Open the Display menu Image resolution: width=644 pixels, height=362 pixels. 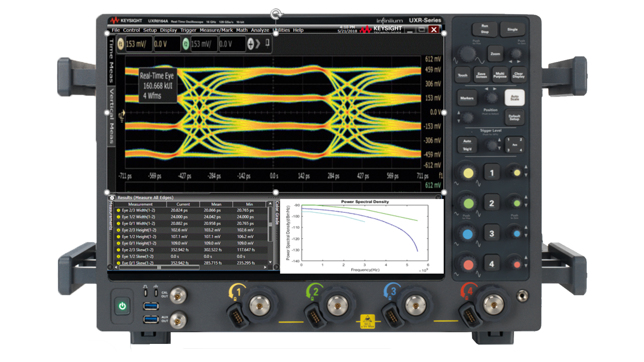click(x=168, y=30)
